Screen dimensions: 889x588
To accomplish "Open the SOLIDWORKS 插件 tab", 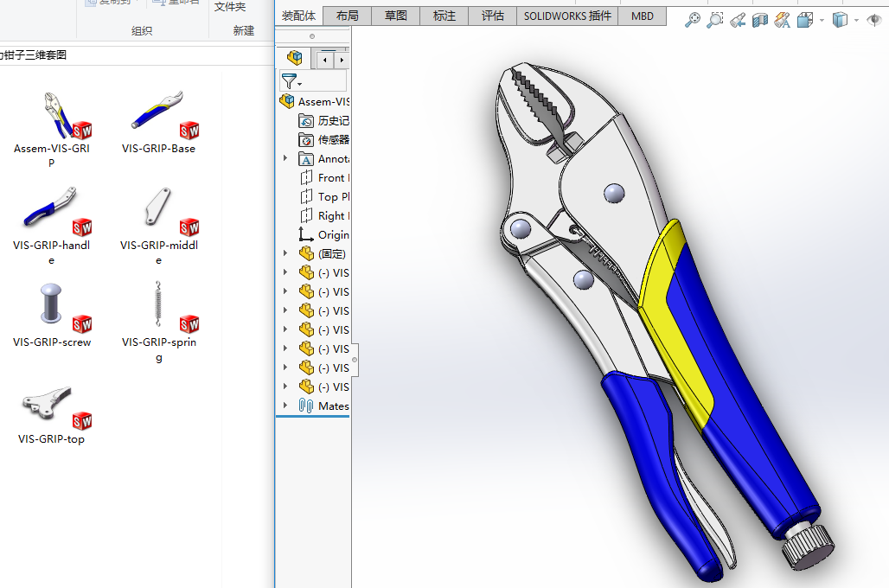I will pos(567,16).
